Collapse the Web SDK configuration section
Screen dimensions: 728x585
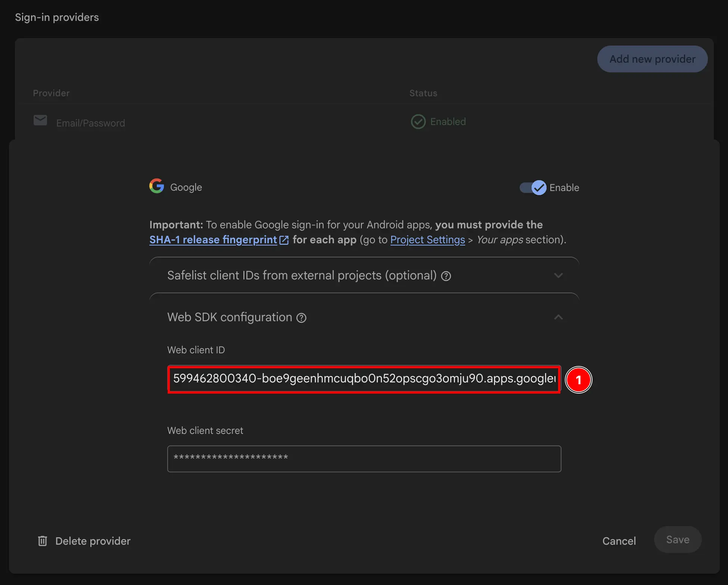[x=559, y=317]
